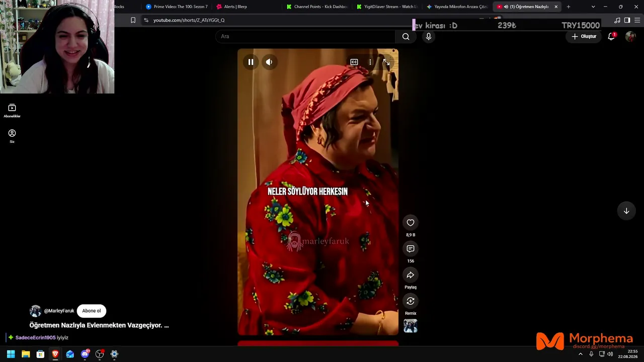644x362 pixels.
Task: Like the Short with the heart icon
Action: point(411,223)
